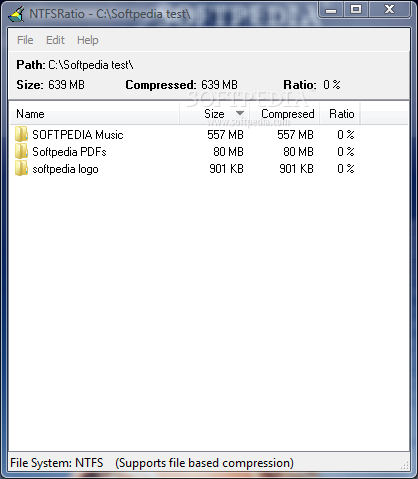Click the Path value C:\Softpedia test\

tap(91, 65)
